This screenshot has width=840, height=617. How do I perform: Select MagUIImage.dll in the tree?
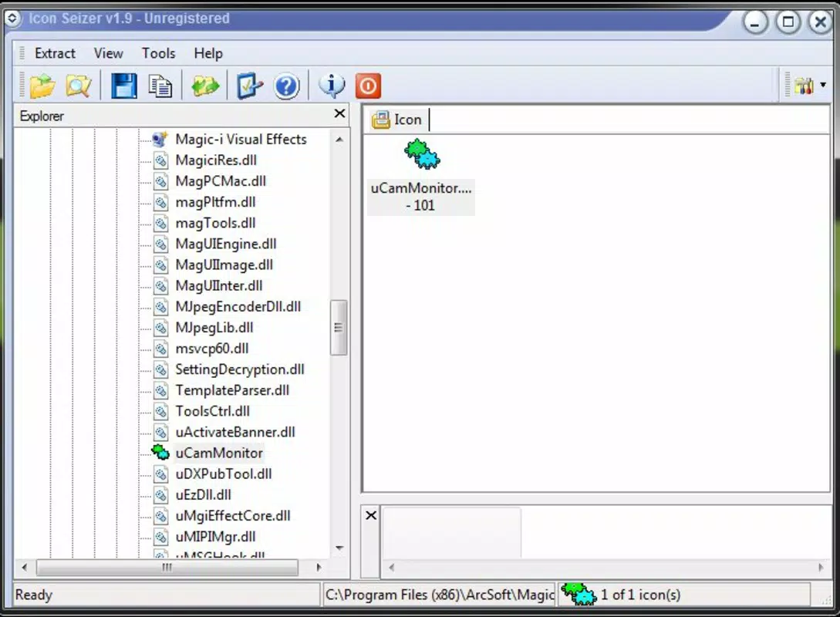coord(224,265)
